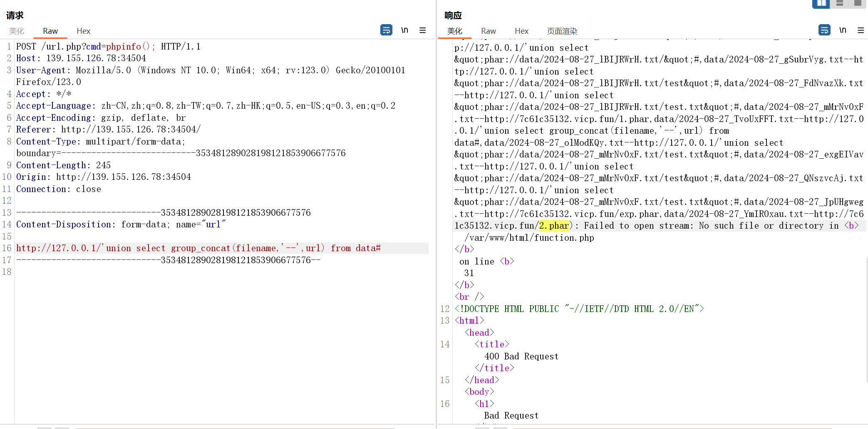The image size is (868, 429).
Task: Click the <br /> tag in the response
Action: click(x=469, y=297)
